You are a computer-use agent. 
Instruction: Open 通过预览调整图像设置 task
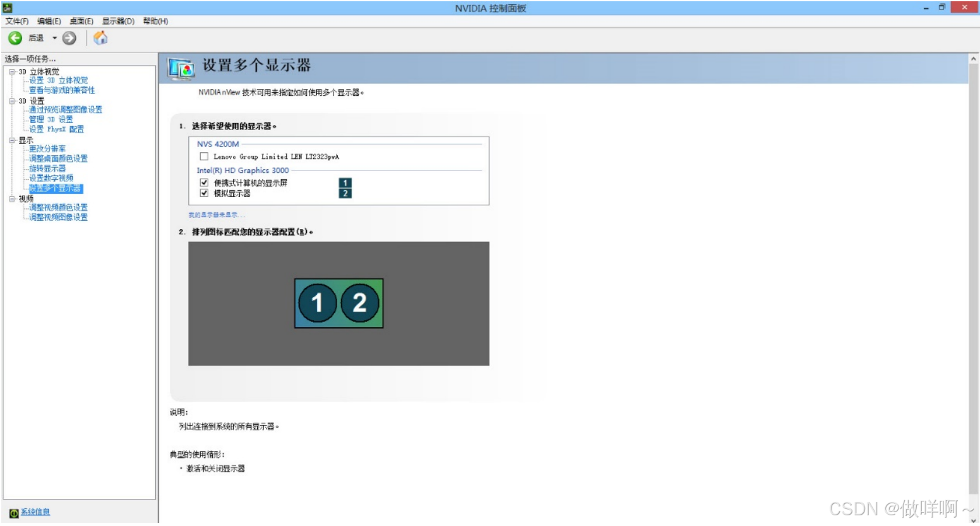coord(66,110)
